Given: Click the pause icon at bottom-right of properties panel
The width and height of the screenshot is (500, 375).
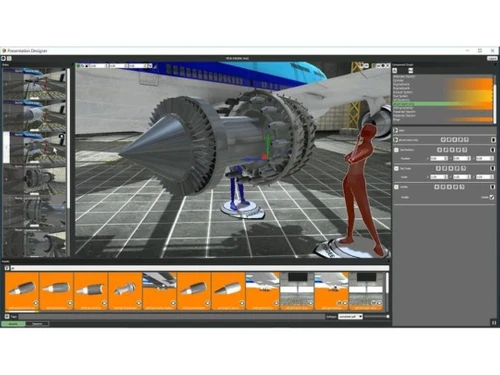Looking at the screenshot, I should (494, 322).
